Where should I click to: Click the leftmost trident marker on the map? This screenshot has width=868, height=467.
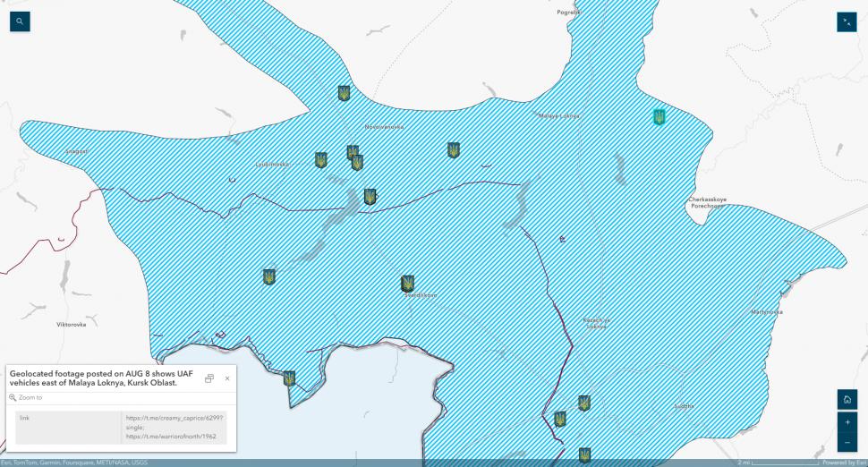click(269, 277)
